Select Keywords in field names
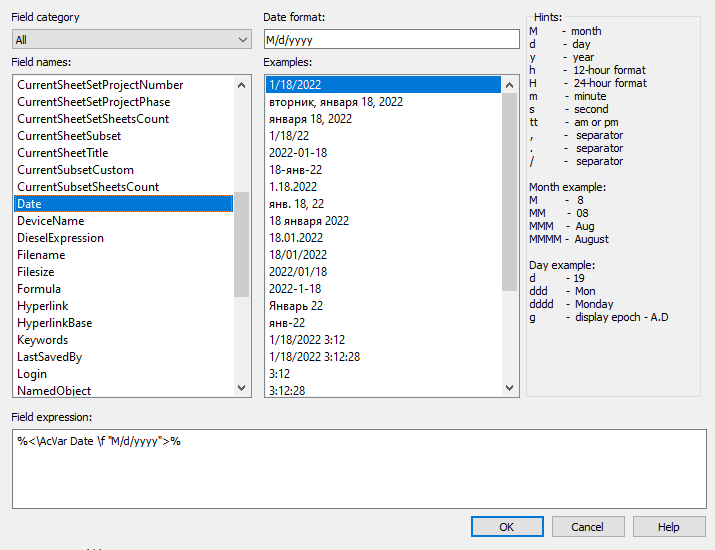The height and width of the screenshot is (550, 715). tap(43, 340)
